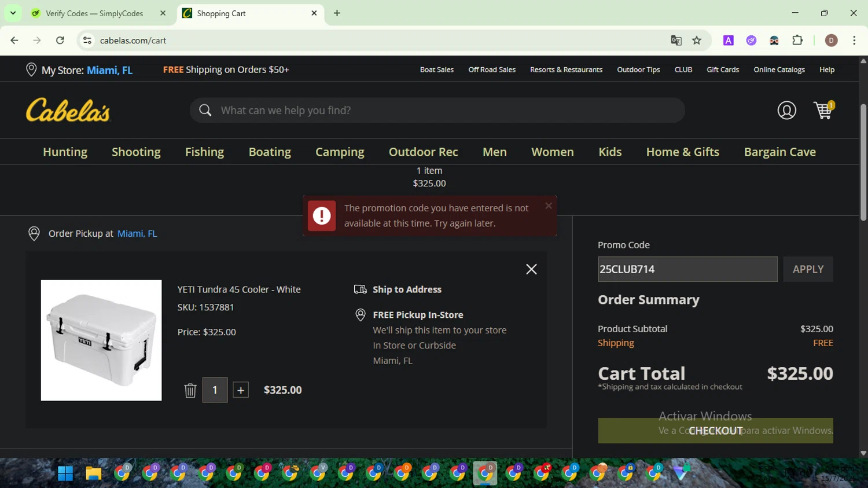
Task: Open the browser extensions puzzle icon
Action: point(797,40)
